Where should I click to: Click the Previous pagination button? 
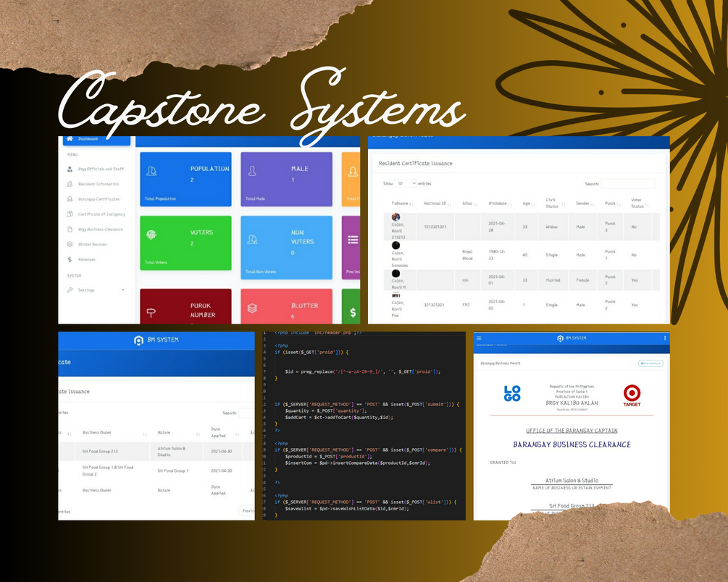click(246, 510)
